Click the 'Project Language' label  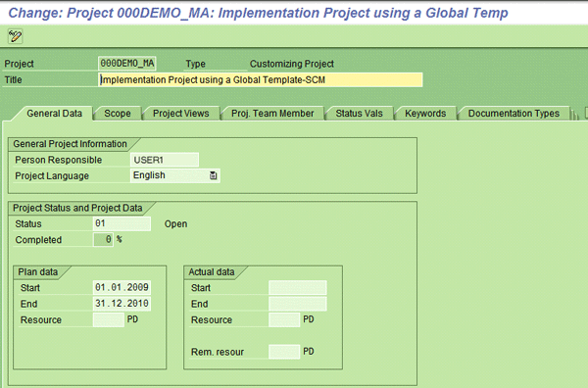tap(52, 175)
